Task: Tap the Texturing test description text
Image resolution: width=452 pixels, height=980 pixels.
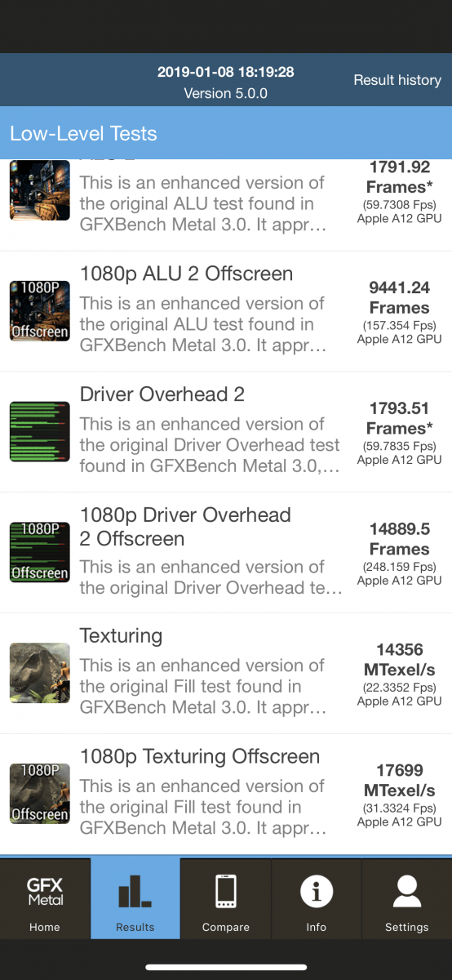Action: click(x=202, y=686)
